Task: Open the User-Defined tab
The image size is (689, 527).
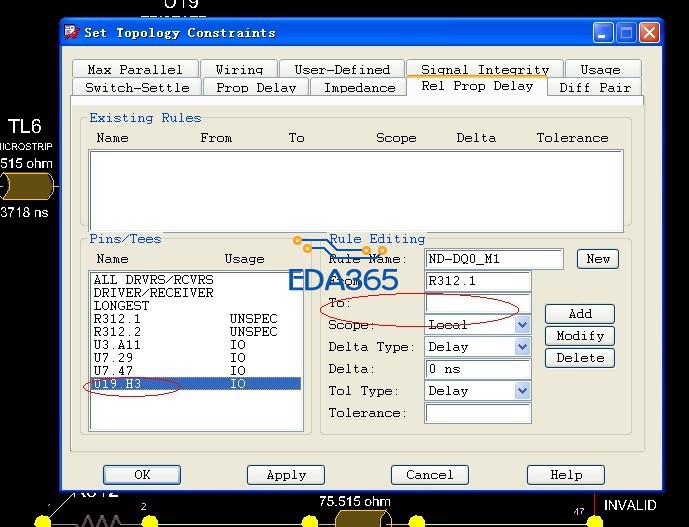Action: [342, 69]
